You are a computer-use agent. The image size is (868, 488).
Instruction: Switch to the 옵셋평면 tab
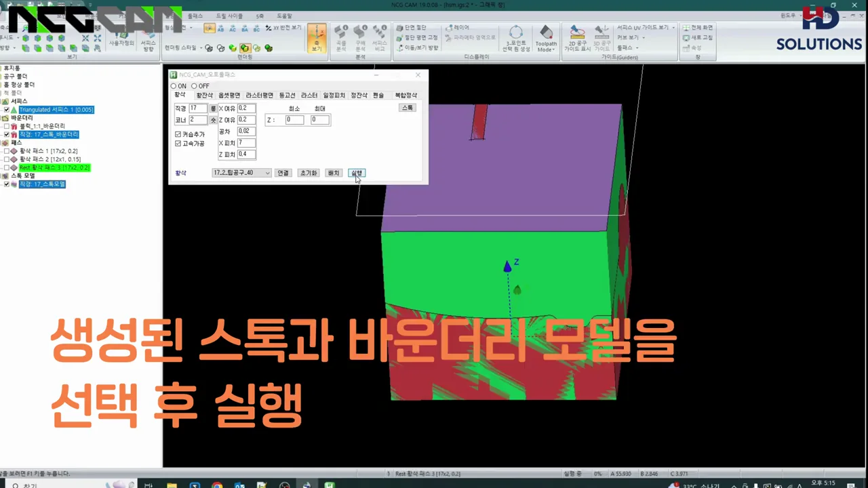(229, 96)
